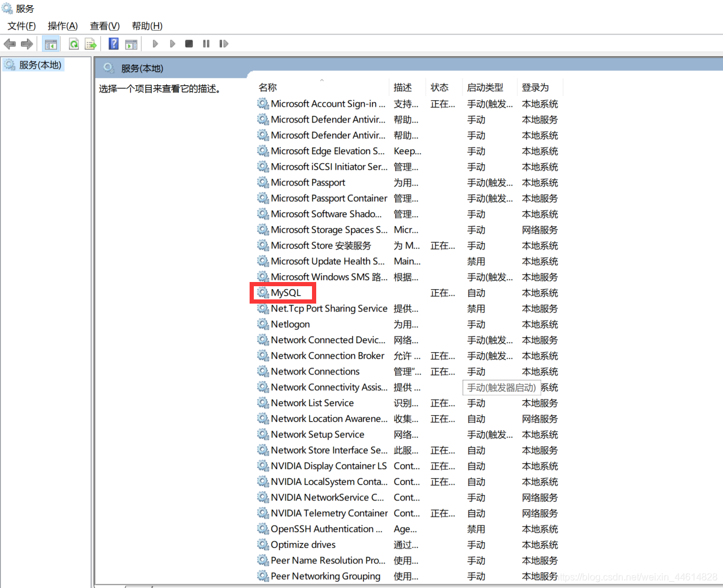Click the Restart Service toolbar icon

pyautogui.click(x=223, y=44)
